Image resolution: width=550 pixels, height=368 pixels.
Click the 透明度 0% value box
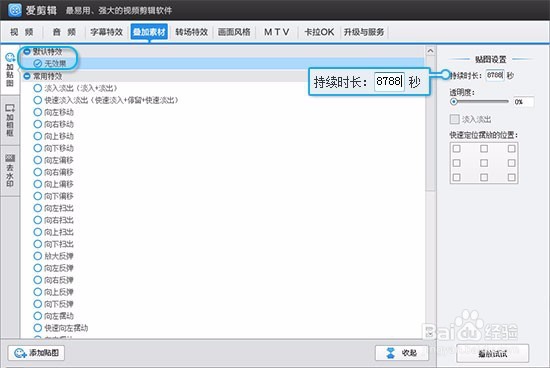pos(523,102)
